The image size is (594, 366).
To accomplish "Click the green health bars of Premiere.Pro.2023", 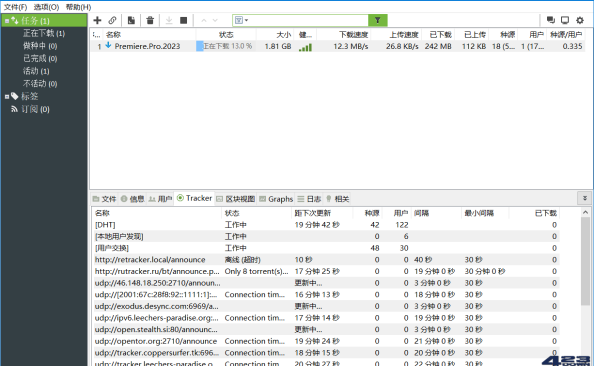I will pyautogui.click(x=305, y=47).
